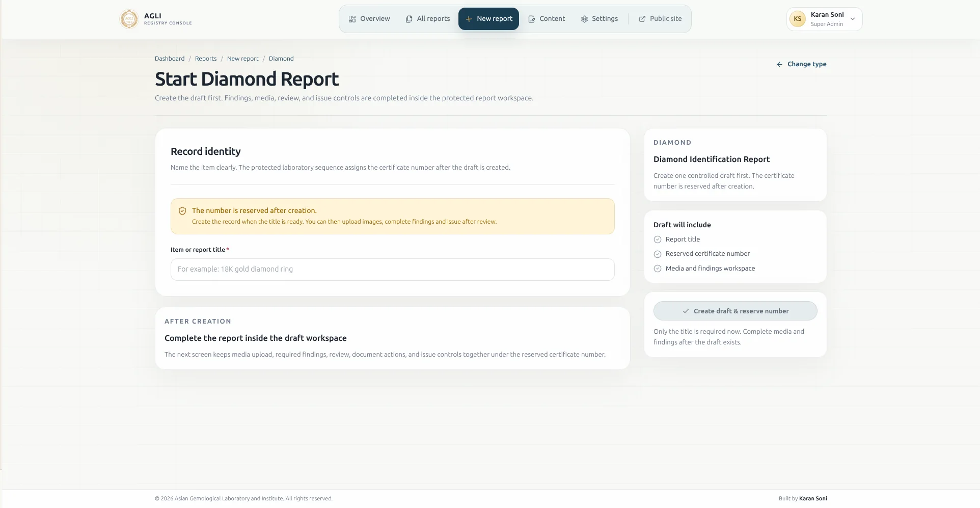This screenshot has width=980, height=508.
Task: Focus the Item or report title field
Action: tap(393, 270)
